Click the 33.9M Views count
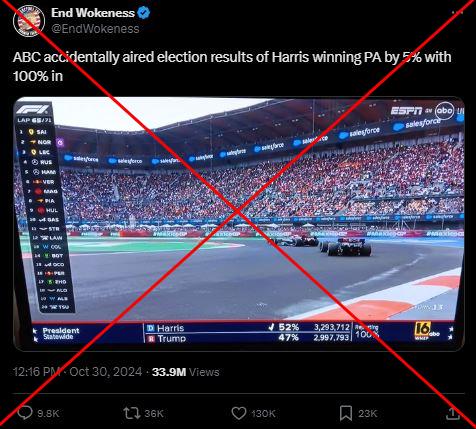Screen dimensions: 476x429 pos(186,372)
